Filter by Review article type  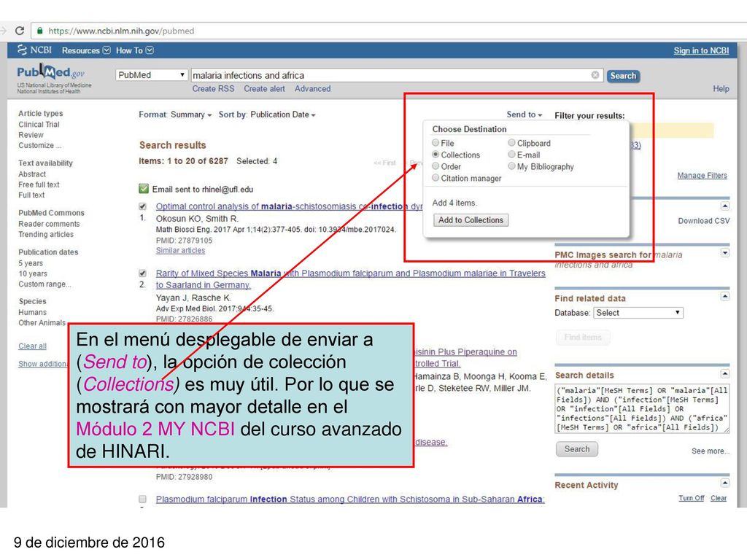tap(31, 135)
